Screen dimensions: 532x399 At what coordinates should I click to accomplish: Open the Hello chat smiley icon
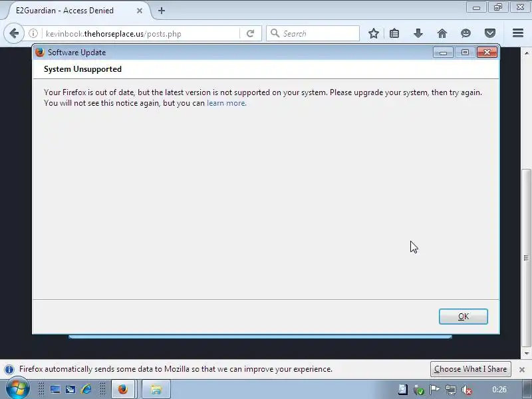point(466,33)
